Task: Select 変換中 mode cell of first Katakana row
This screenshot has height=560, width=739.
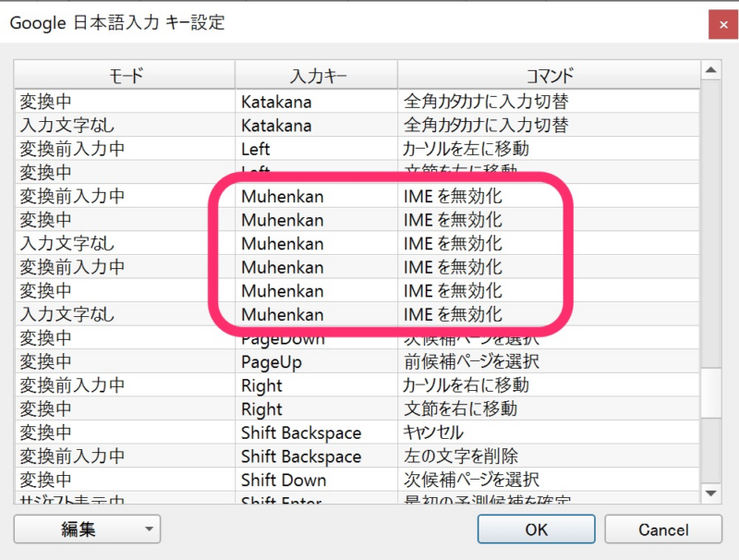Action: (125, 102)
